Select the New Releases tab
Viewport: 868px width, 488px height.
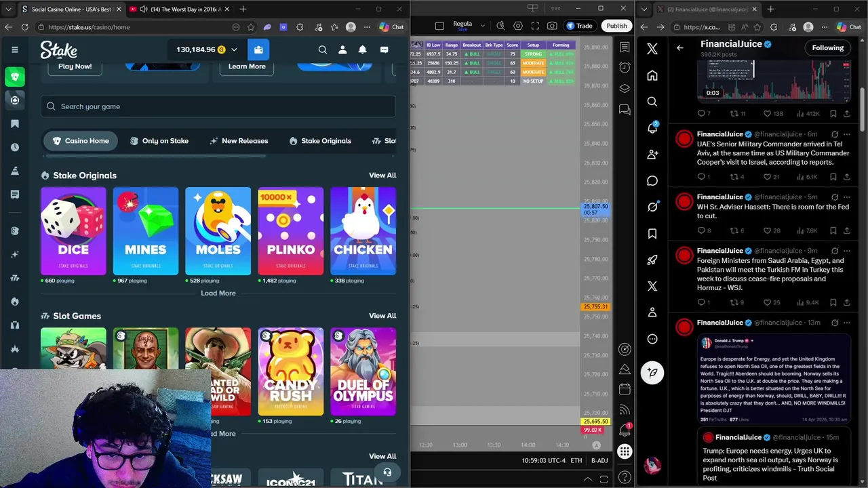pyautogui.click(x=239, y=141)
